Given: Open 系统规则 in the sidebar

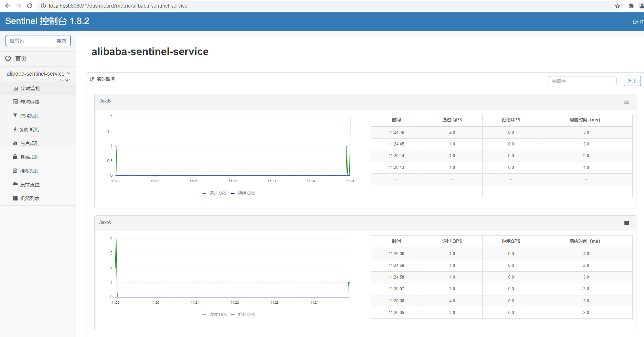Looking at the screenshot, I should coord(30,157).
